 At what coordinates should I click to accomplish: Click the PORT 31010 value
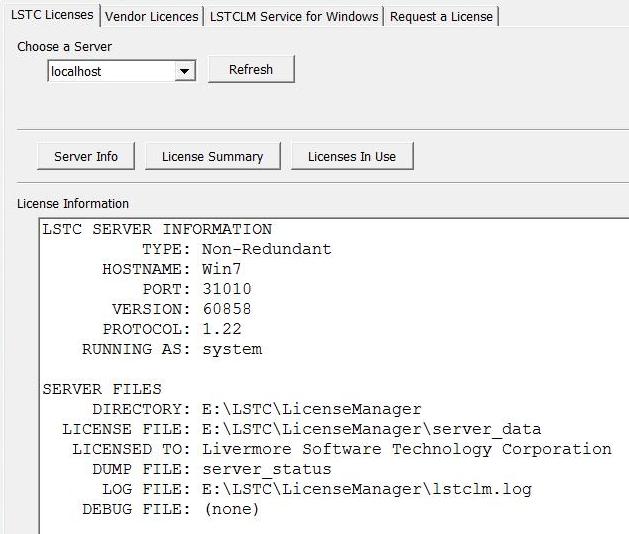coord(226,289)
